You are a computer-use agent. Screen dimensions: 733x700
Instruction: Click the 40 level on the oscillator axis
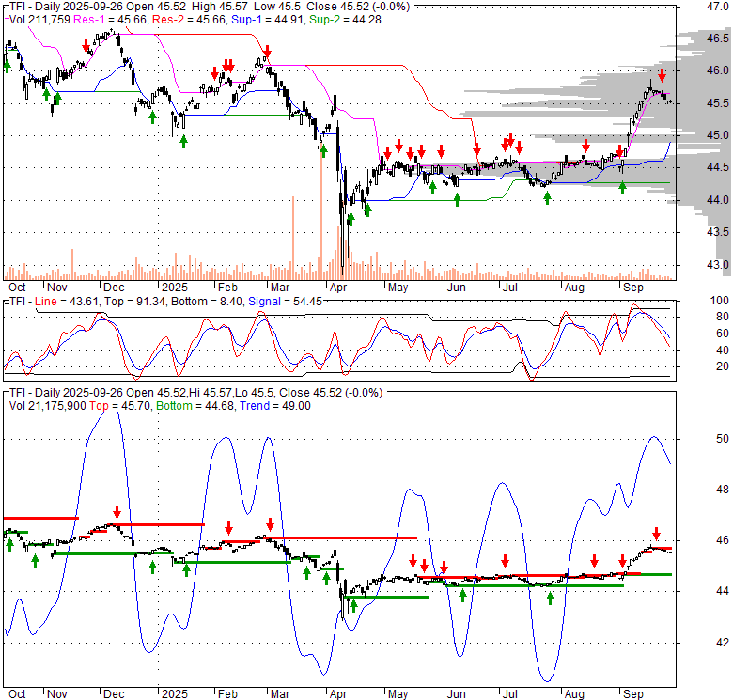click(723, 350)
